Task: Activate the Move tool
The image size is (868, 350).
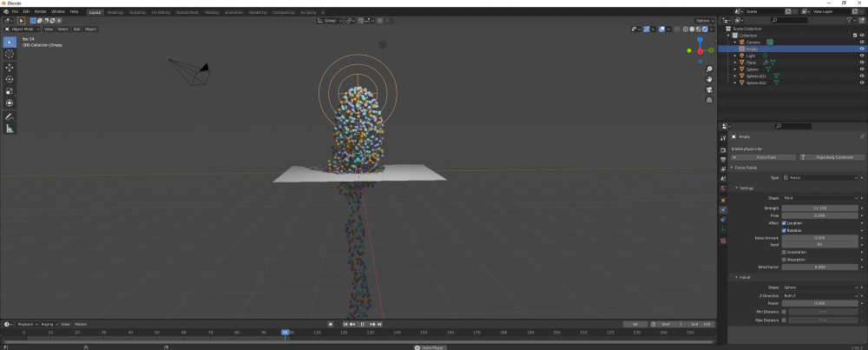Action: [10, 67]
